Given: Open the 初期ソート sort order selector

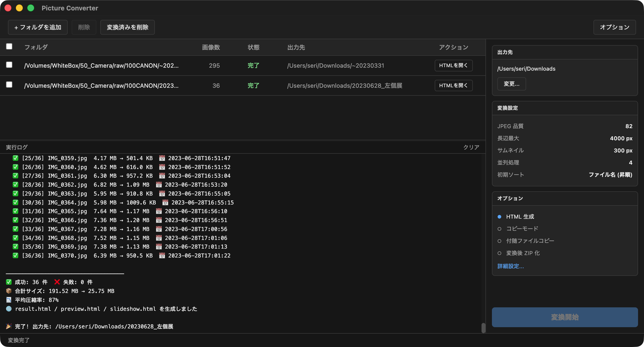Looking at the screenshot, I should point(610,175).
